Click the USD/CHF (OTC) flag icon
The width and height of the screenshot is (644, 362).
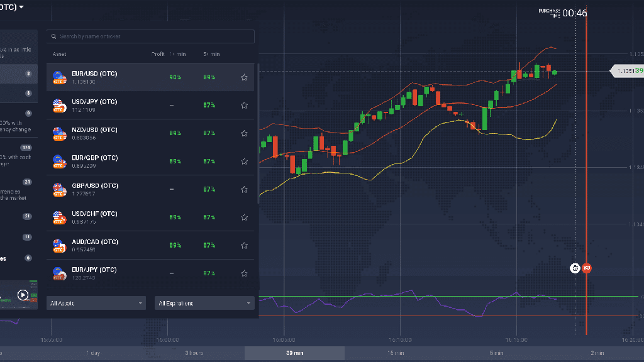pos(60,217)
